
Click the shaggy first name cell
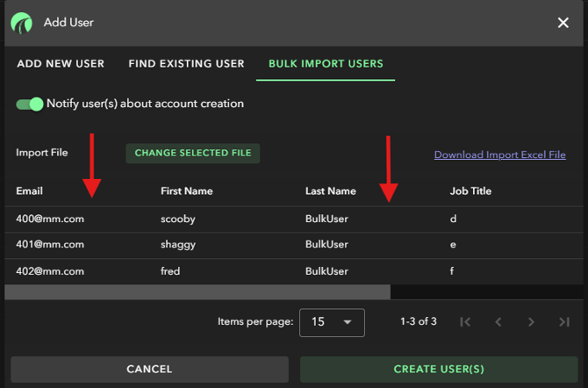point(178,245)
